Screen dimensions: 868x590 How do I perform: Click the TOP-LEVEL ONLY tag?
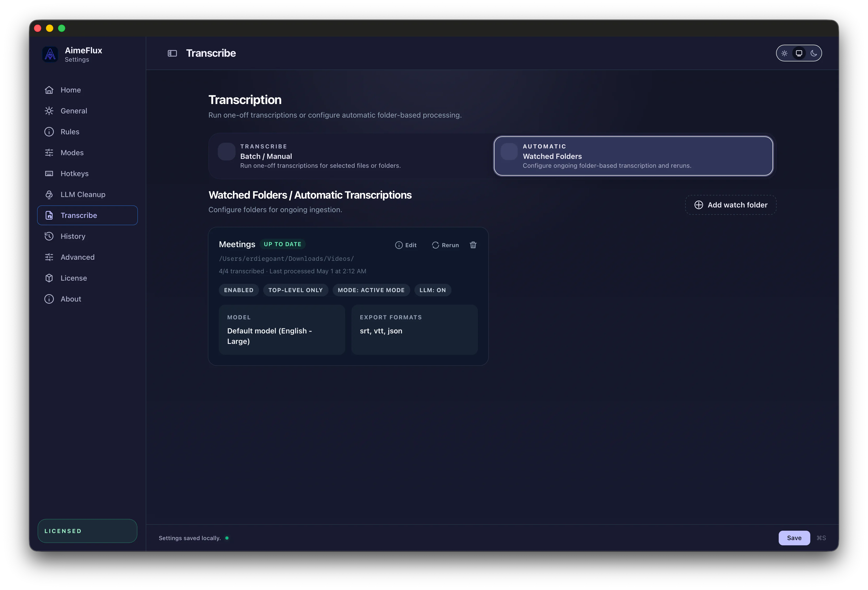tap(295, 290)
